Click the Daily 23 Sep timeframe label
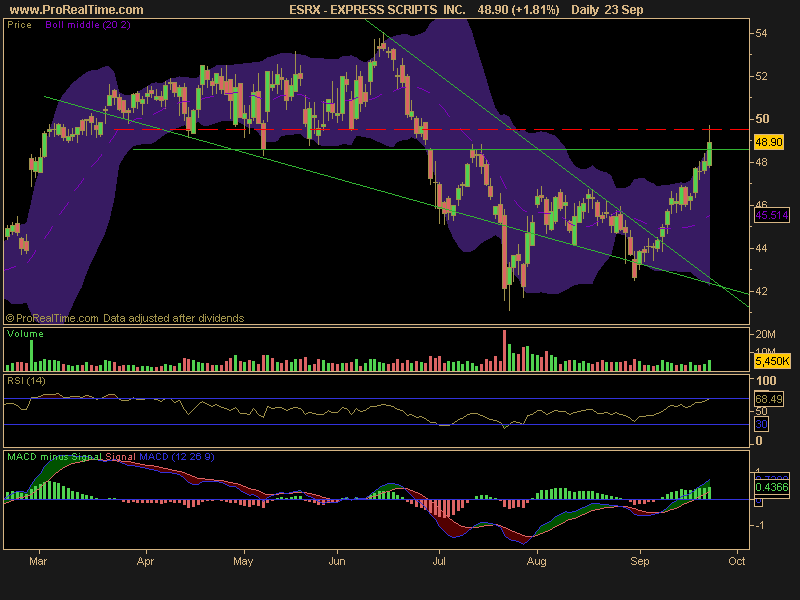Image resolution: width=800 pixels, height=600 pixels. pyautogui.click(x=607, y=10)
